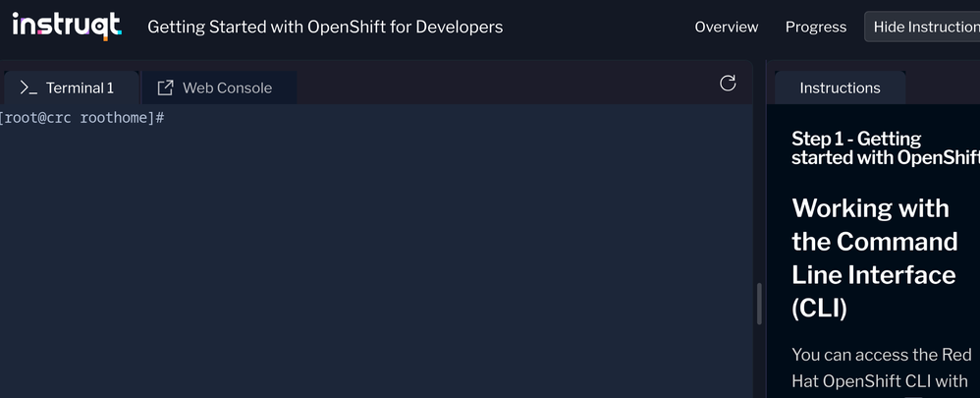Open the Progress menu item
The height and width of the screenshot is (398, 980).
(x=816, y=28)
